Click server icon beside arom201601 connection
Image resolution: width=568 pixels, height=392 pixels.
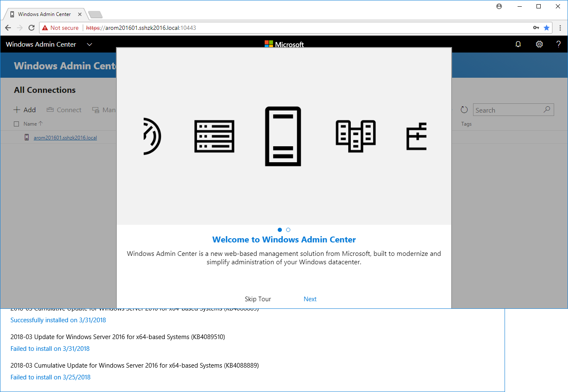(x=27, y=137)
